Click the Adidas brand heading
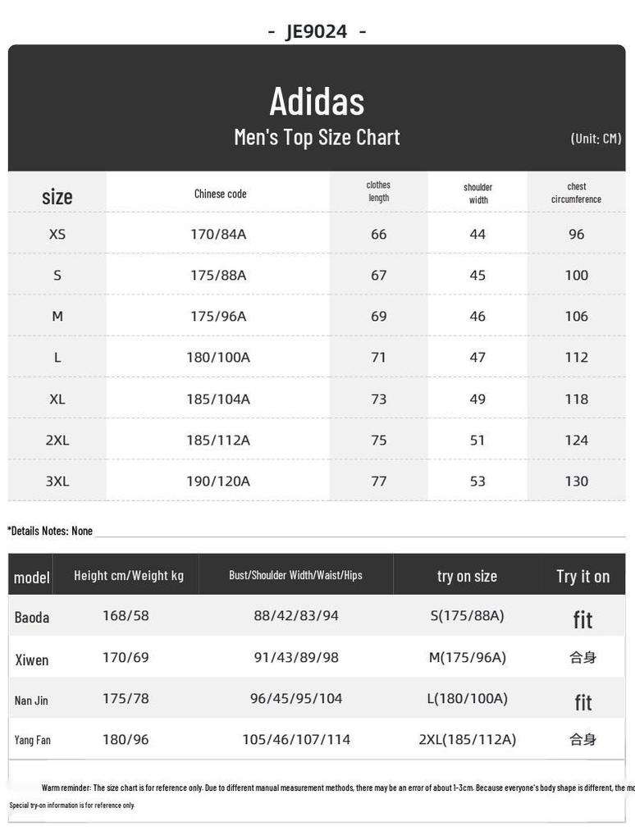The width and height of the screenshot is (635, 840). tap(317, 102)
